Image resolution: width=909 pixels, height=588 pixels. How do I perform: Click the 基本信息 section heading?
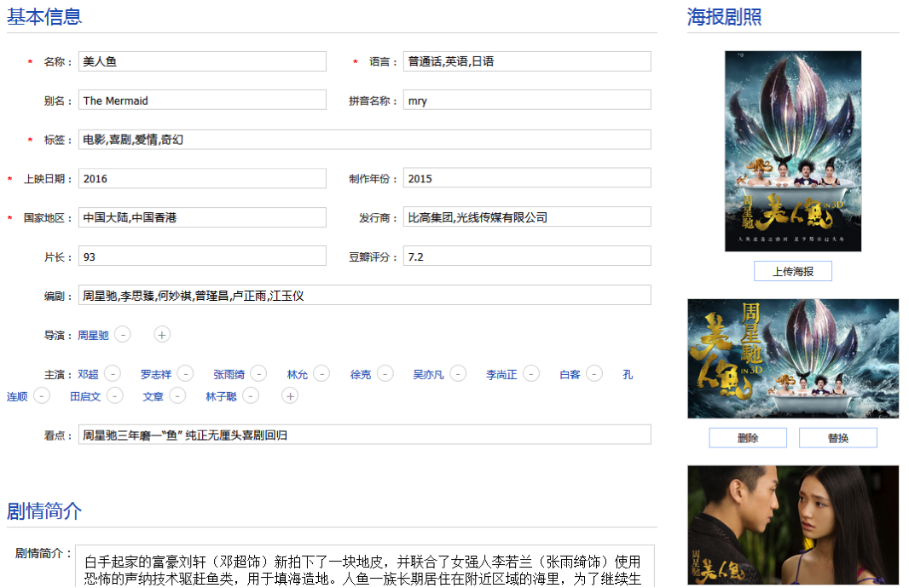[44, 17]
